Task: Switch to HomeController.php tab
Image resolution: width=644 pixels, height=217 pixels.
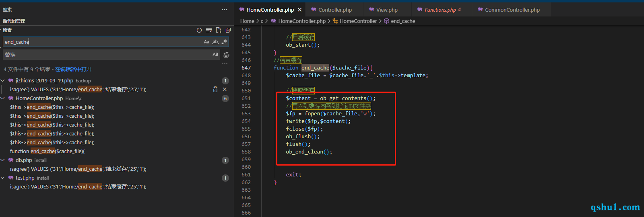Action: 270,10
